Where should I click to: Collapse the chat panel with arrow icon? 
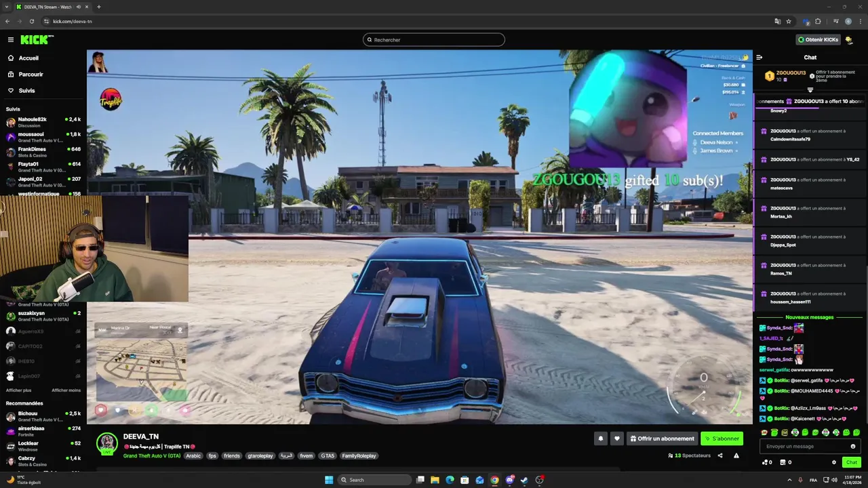click(759, 58)
